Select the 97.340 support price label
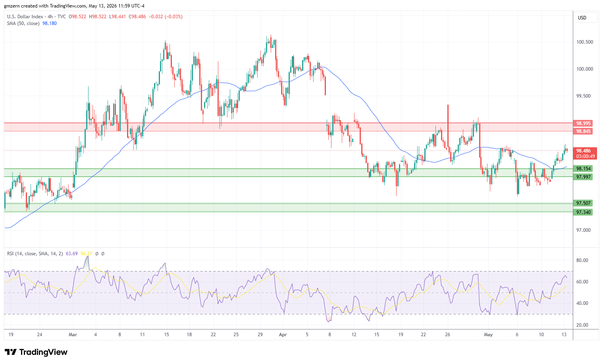Screen dimensions: 603x364 (584, 212)
